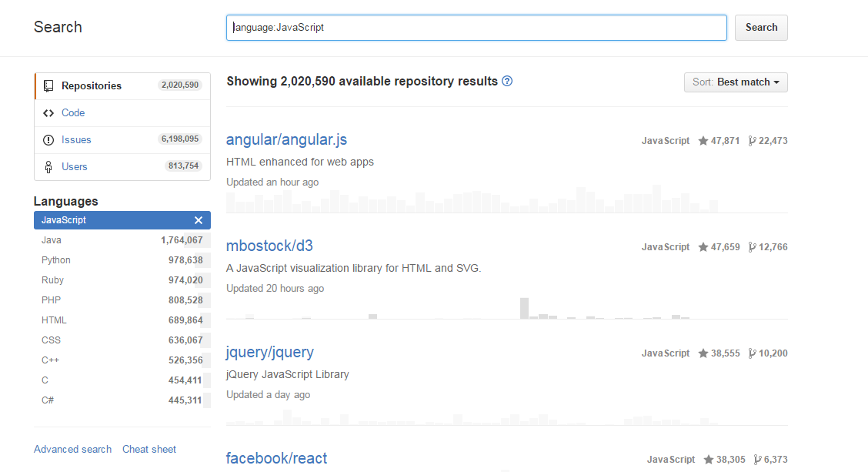The width and height of the screenshot is (868, 472).
Task: Click the Search page title
Action: (58, 27)
